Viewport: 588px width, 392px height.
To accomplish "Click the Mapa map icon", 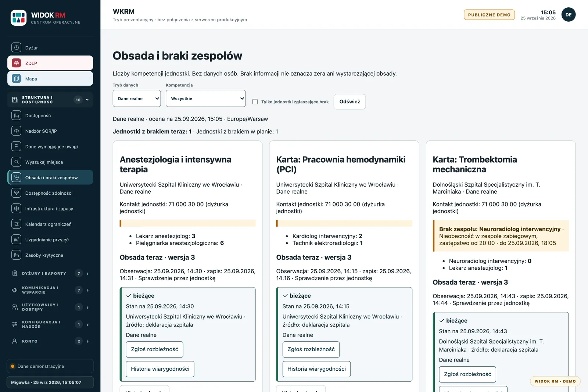I will (16, 79).
